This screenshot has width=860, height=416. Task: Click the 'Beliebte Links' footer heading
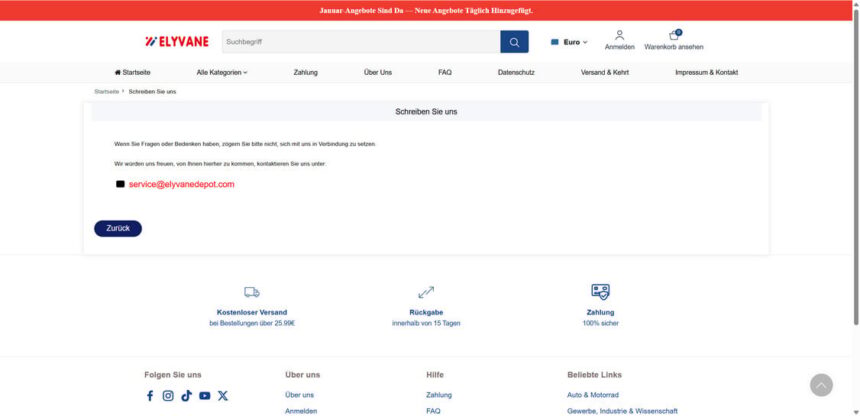click(x=595, y=375)
